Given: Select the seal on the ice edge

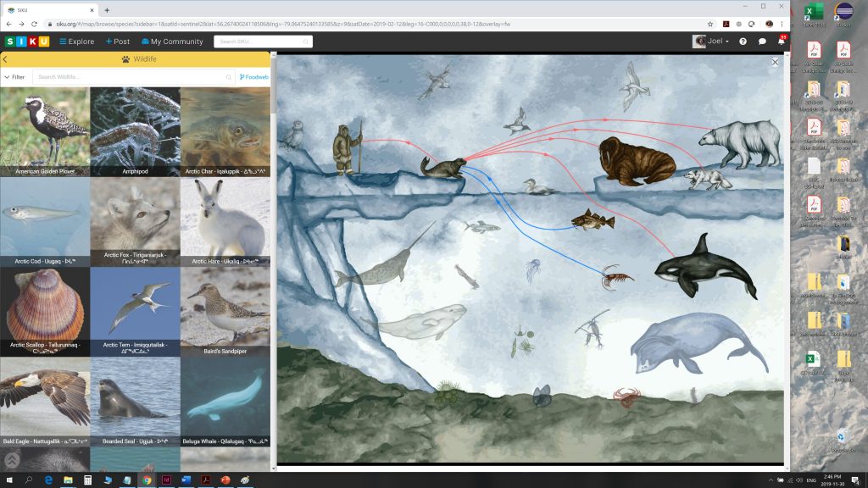Looking at the screenshot, I should pyautogui.click(x=442, y=168).
